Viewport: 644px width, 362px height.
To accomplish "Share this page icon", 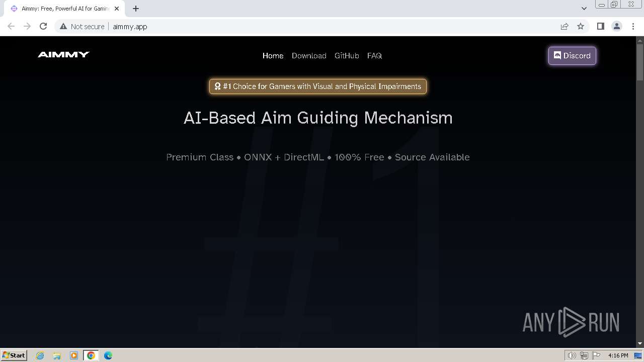I will click(x=565, y=27).
